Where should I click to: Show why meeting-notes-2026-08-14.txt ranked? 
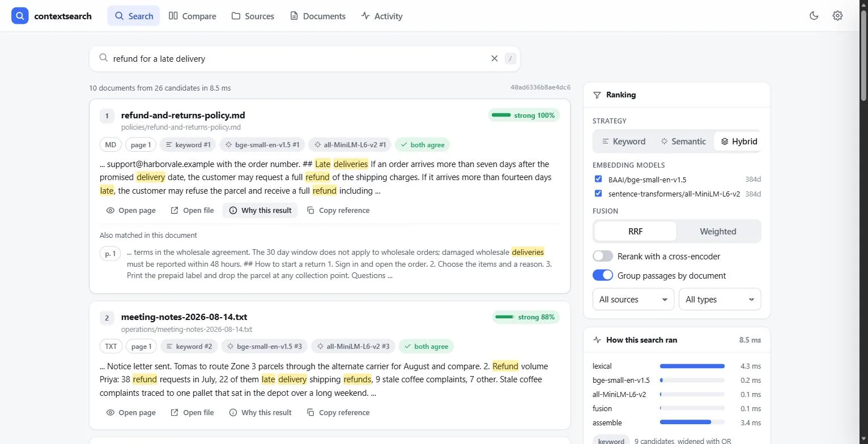261,413
